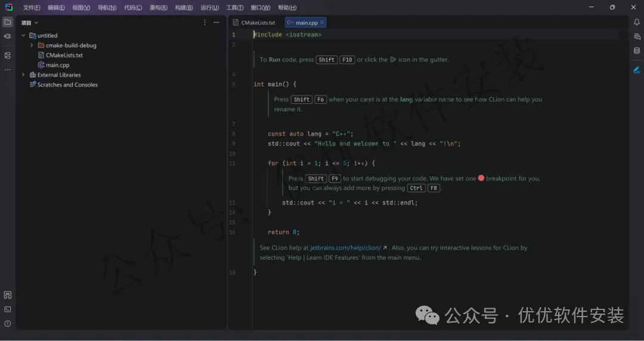Place caret on '#include <iostream>' line
Image resolution: width=644 pixels, height=341 pixels.
click(x=287, y=35)
